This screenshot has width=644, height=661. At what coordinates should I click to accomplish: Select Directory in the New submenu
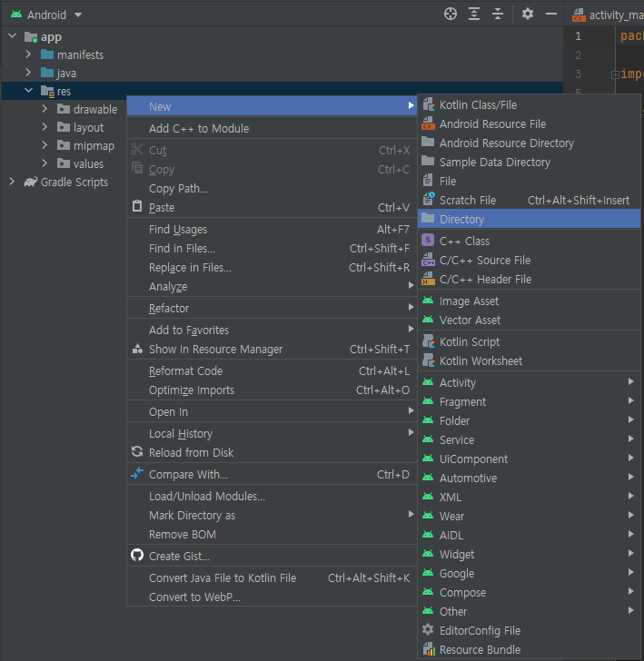(x=529, y=219)
